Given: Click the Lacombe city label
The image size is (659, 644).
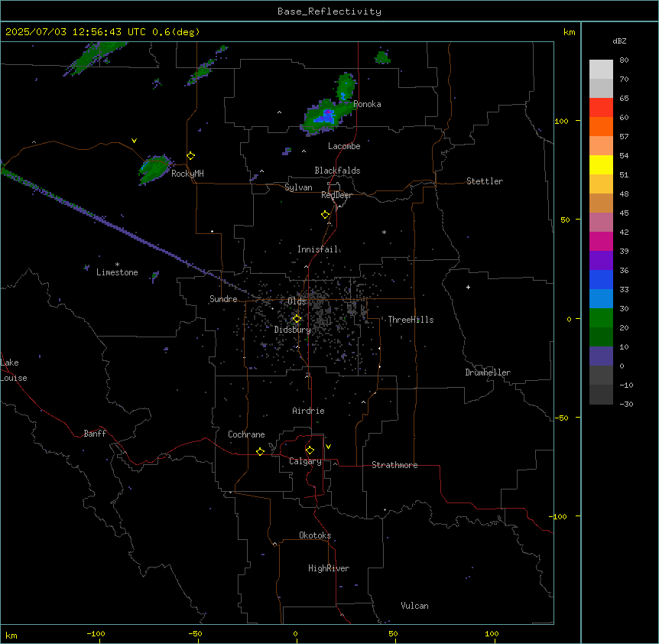Looking at the screenshot, I should coord(344,146).
